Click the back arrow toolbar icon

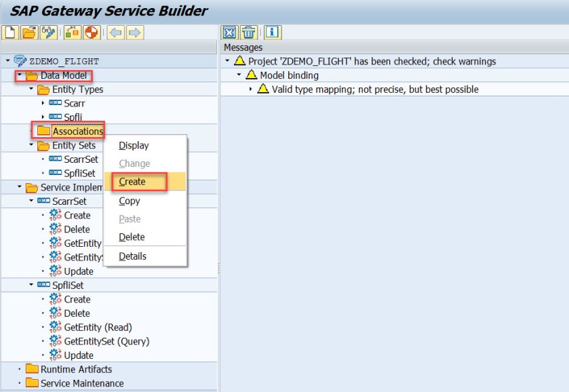point(116,33)
